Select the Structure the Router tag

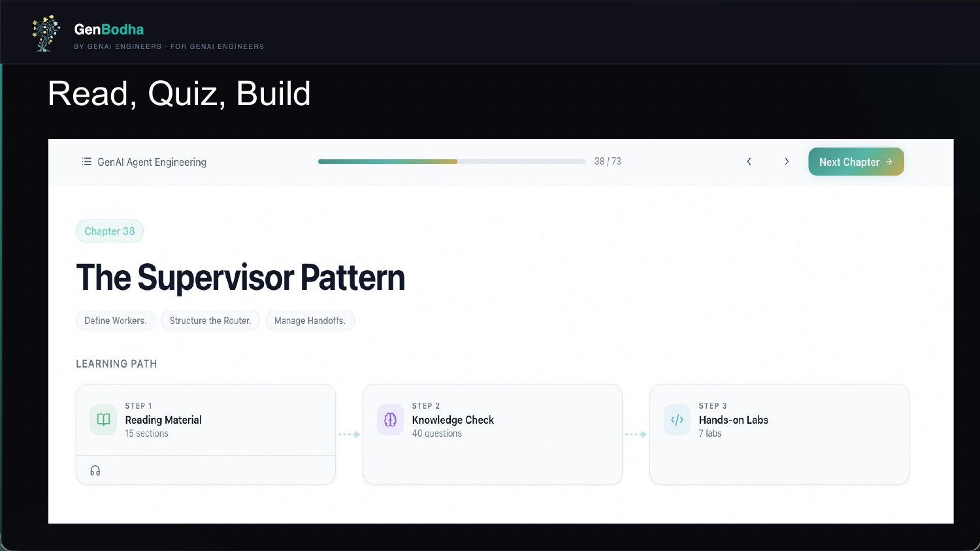pos(210,321)
